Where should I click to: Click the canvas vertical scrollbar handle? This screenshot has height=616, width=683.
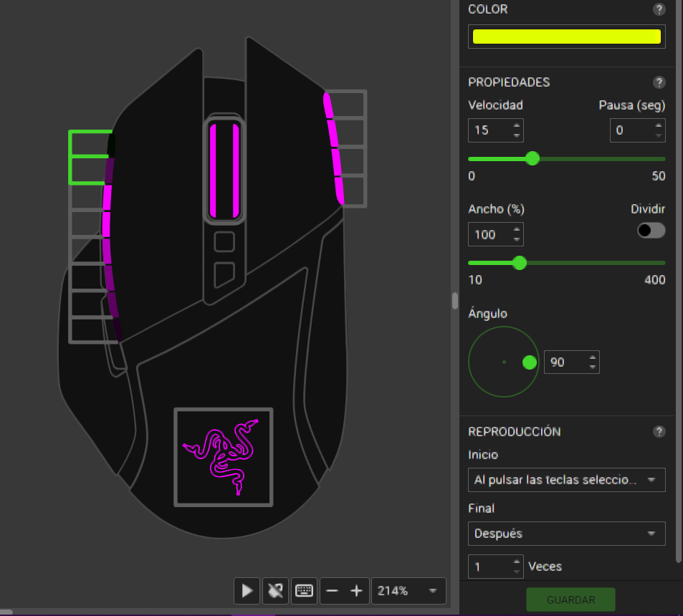455,301
